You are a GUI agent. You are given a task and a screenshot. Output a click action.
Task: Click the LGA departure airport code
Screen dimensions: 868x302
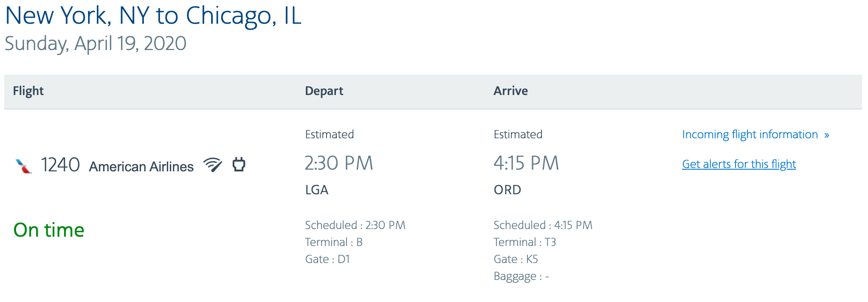click(317, 190)
